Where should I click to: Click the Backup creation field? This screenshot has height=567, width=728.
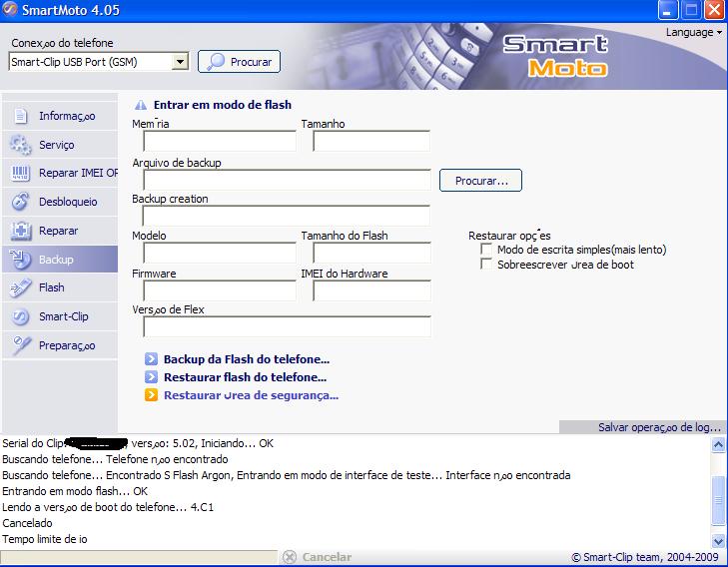[x=286, y=216]
